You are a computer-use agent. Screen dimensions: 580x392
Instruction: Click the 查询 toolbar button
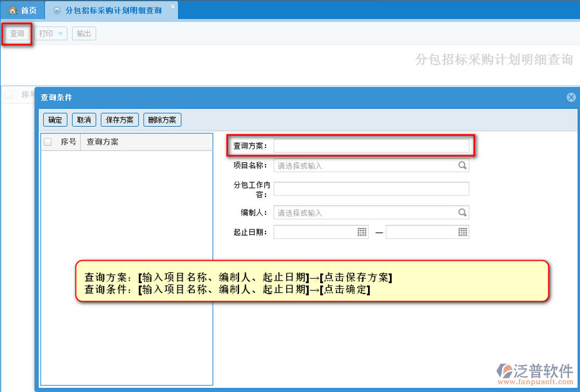point(17,33)
